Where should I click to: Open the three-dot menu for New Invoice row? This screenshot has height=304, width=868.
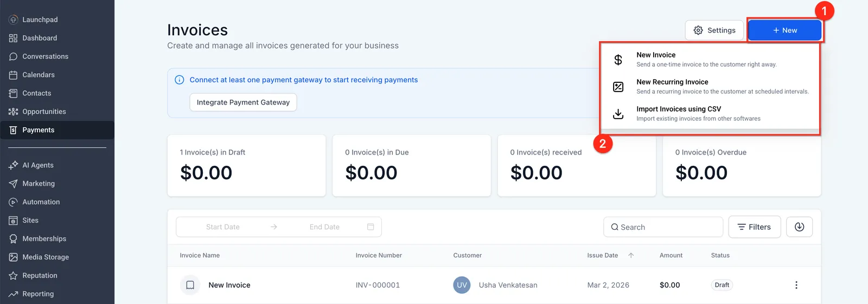(796, 285)
